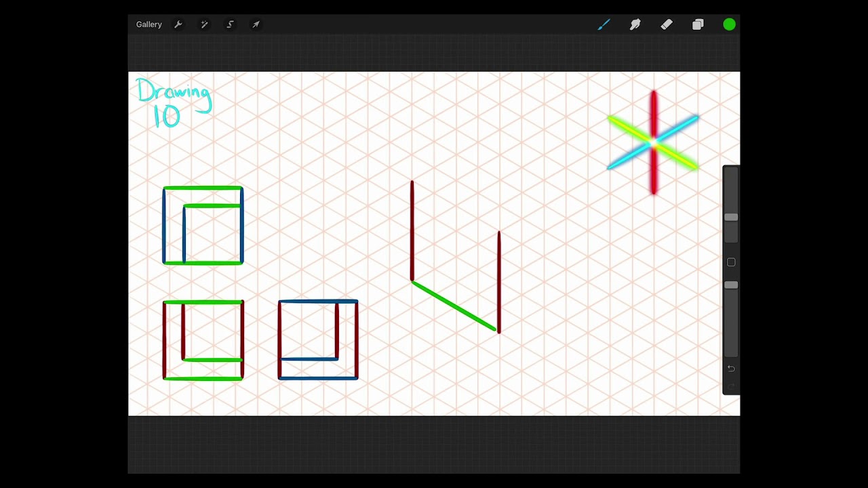868x488 pixels.
Task: Open the Actions wrench menu
Action: [x=178, y=24]
